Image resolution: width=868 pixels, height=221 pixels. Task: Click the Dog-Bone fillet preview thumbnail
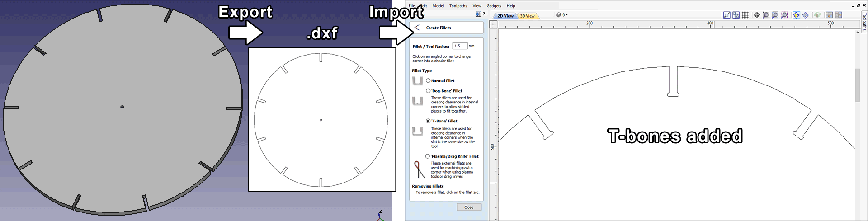(418, 101)
